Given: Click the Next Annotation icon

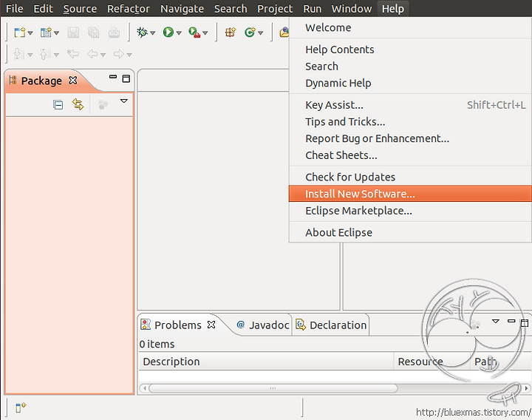Looking at the screenshot, I should (x=18, y=54).
